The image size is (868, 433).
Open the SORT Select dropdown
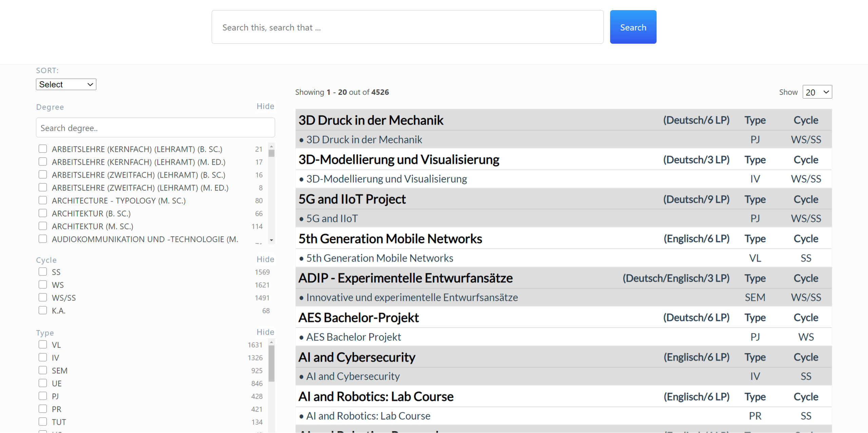pyautogui.click(x=66, y=84)
